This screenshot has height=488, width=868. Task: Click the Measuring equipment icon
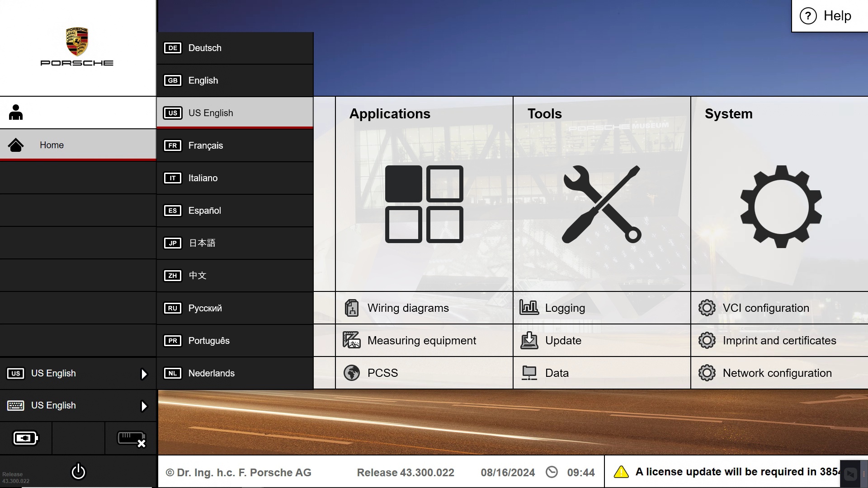click(x=352, y=340)
